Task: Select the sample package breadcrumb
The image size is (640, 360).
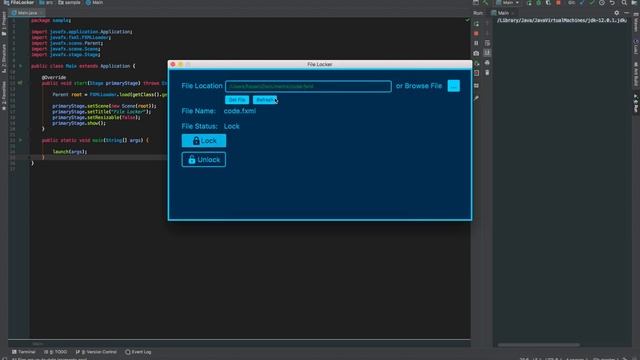Action: click(69, 2)
